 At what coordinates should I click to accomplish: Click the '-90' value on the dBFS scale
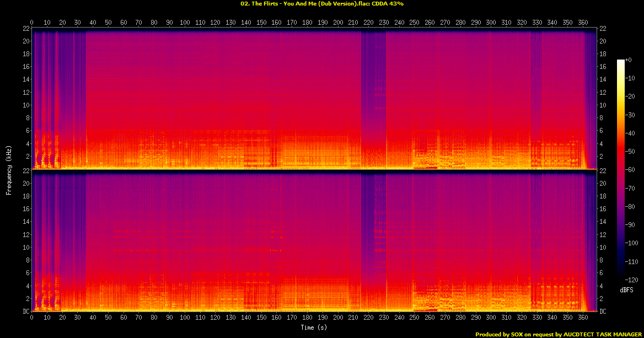coord(630,224)
